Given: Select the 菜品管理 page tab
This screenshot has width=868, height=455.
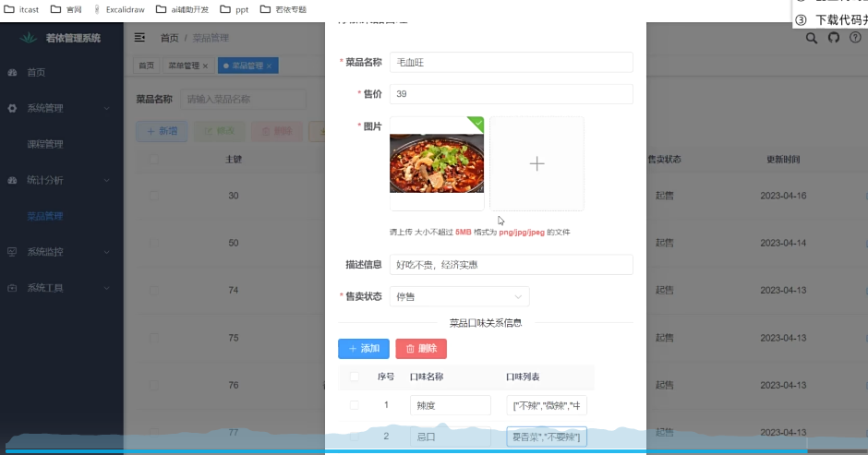Looking at the screenshot, I should [248, 66].
